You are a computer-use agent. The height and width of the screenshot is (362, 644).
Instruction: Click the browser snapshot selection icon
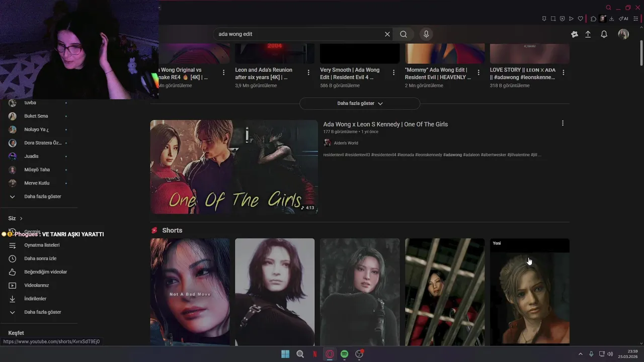553,19
